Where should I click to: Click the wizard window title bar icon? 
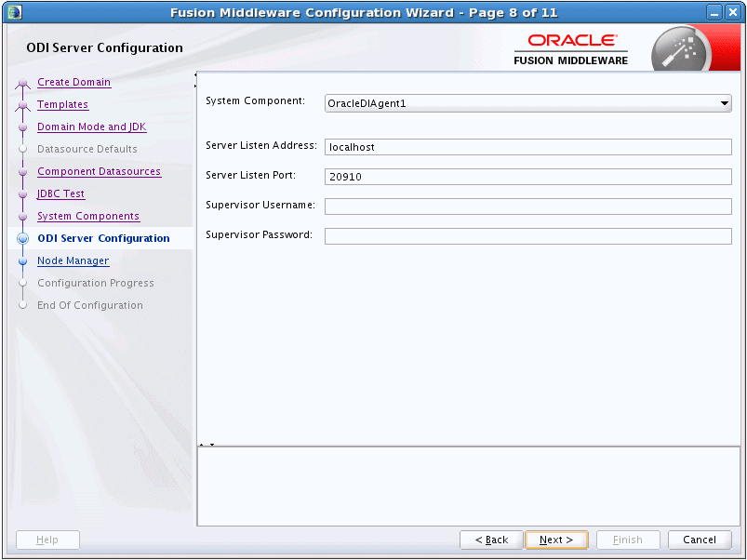[15, 12]
